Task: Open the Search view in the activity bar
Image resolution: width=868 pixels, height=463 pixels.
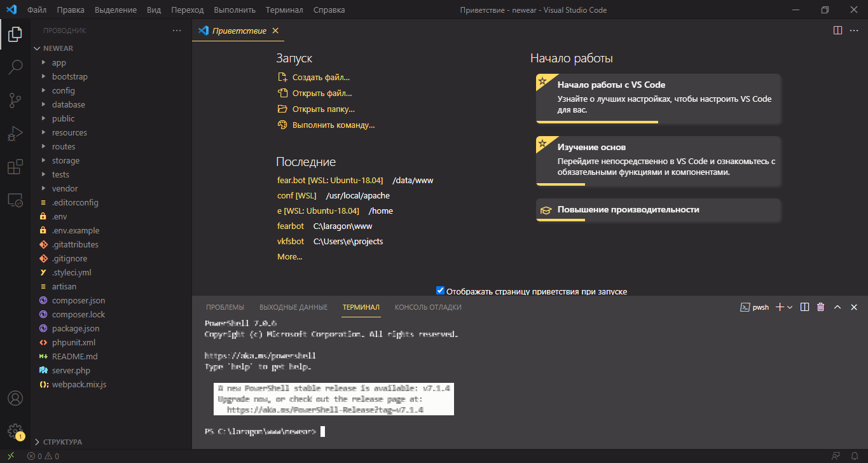Action: pyautogui.click(x=15, y=67)
